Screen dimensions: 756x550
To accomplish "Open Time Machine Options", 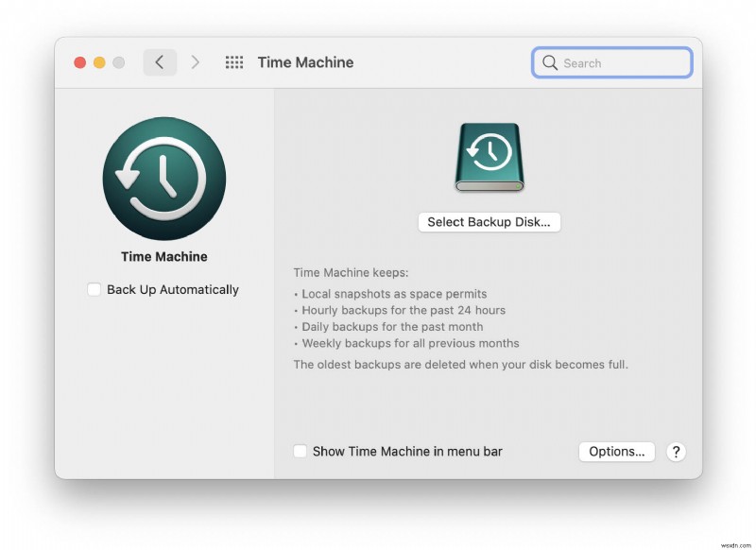I will point(616,452).
